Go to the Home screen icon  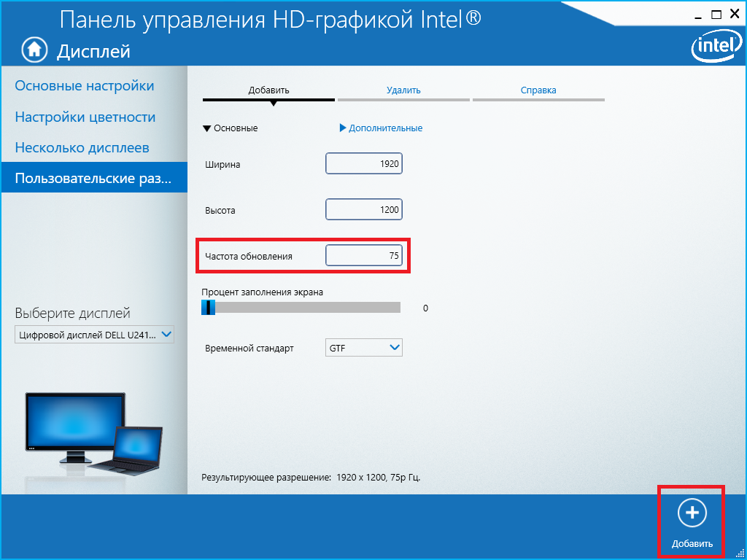(x=35, y=50)
